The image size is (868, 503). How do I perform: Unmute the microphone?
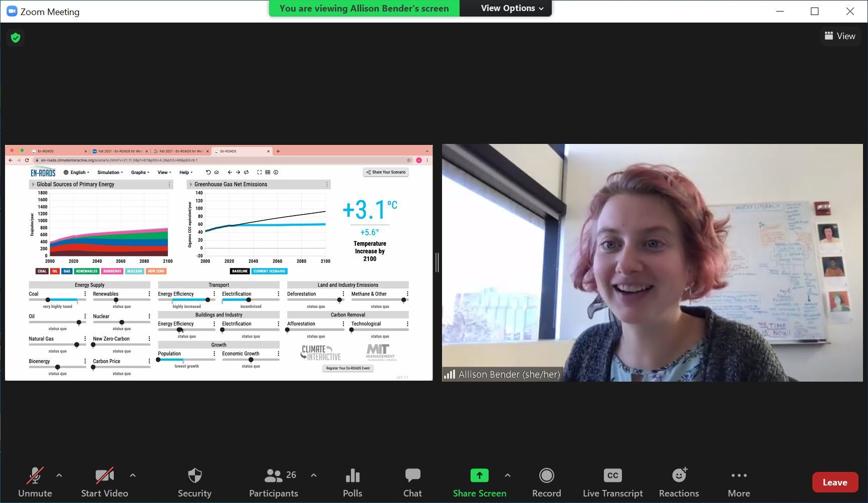click(x=35, y=476)
